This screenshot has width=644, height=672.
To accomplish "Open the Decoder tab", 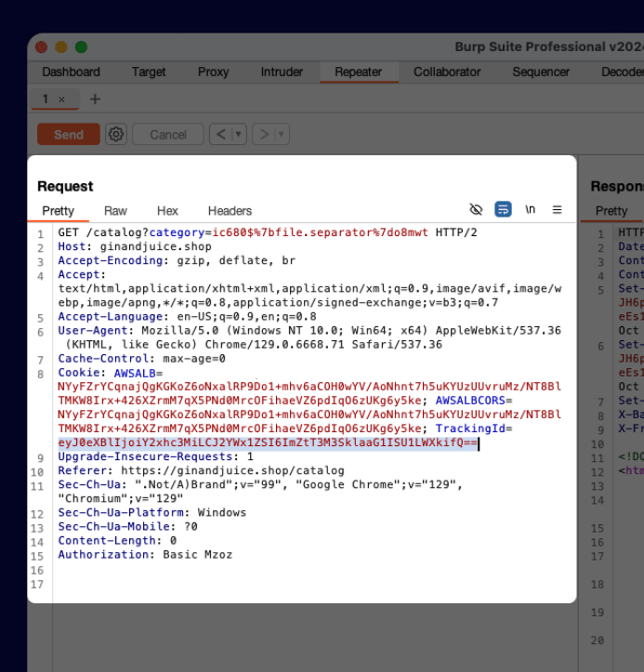I will click(x=622, y=72).
